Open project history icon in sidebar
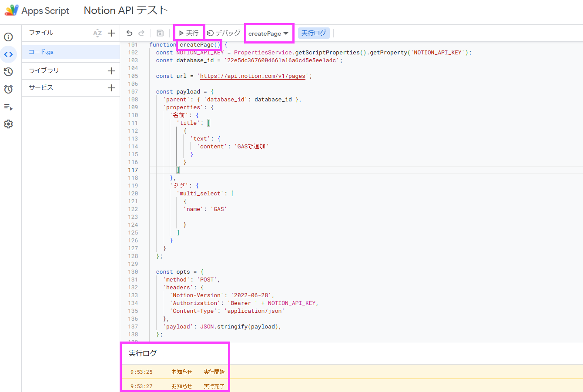This screenshot has width=583, height=392. point(8,72)
